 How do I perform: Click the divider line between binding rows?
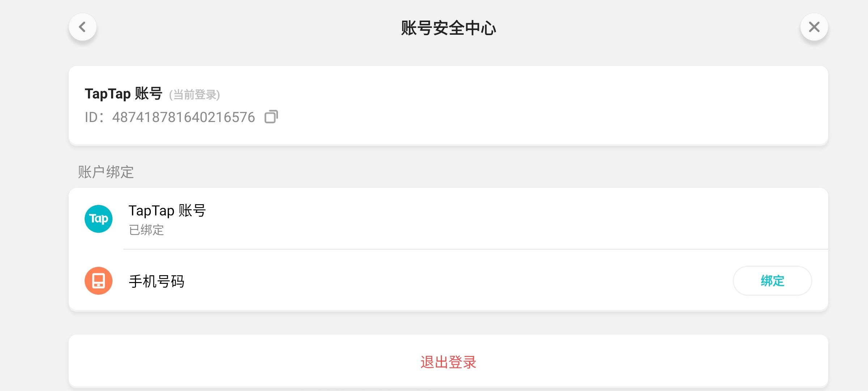[476, 249]
